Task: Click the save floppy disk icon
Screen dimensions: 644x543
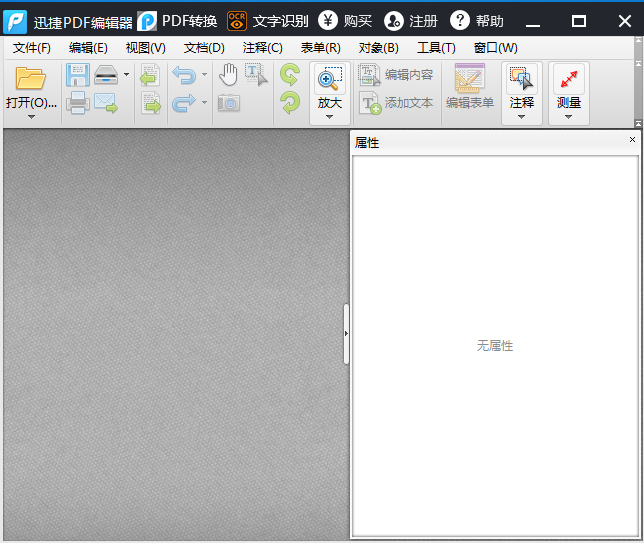Action: click(x=77, y=75)
